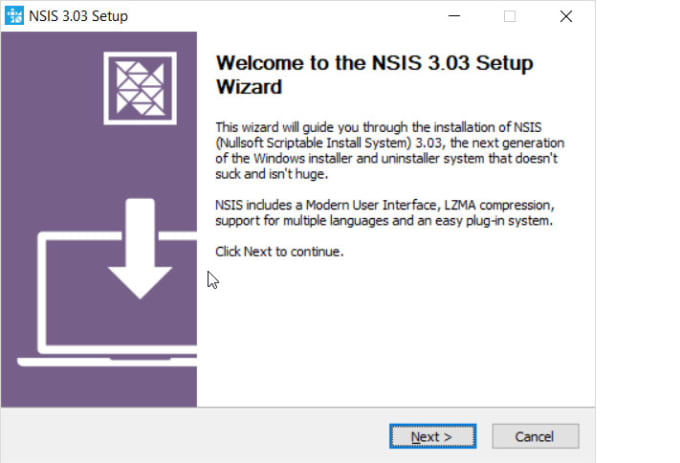The height and width of the screenshot is (463, 680).
Task: Click the paragraph starting 'NSIS includes a Modern User Interface'
Action: pyautogui.click(x=385, y=212)
